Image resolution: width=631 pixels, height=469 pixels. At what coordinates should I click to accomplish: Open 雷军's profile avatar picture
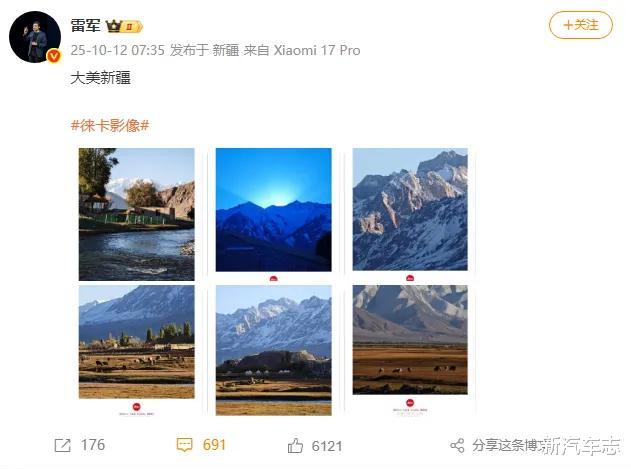click(x=35, y=37)
